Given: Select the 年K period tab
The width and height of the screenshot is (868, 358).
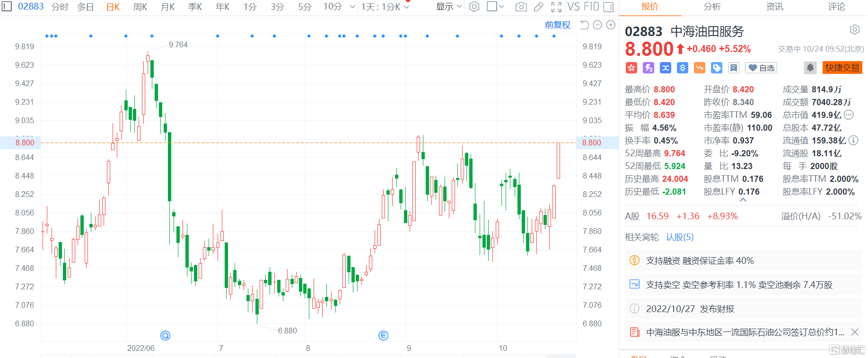Looking at the screenshot, I should pyautogui.click(x=223, y=7).
